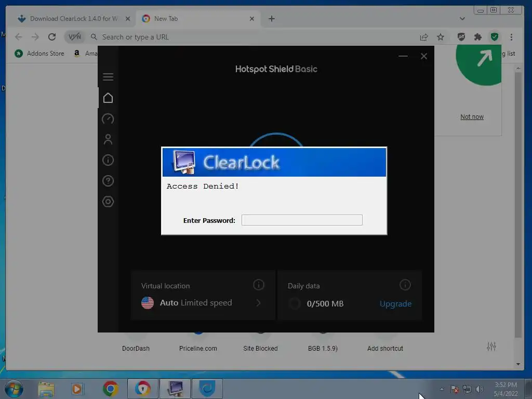Open the help question mark icon
532x399 pixels.
pos(108,181)
